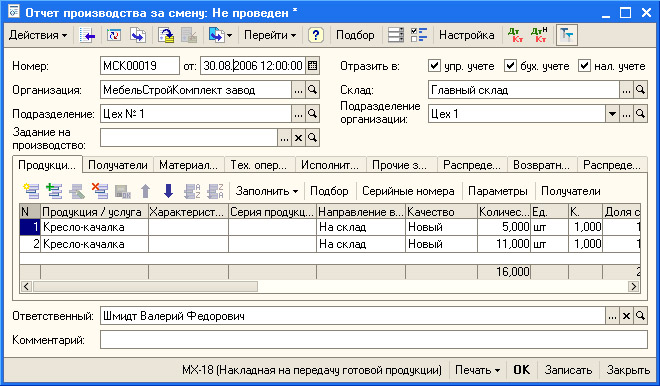Toggle the упр. учете checkbox

click(x=434, y=66)
